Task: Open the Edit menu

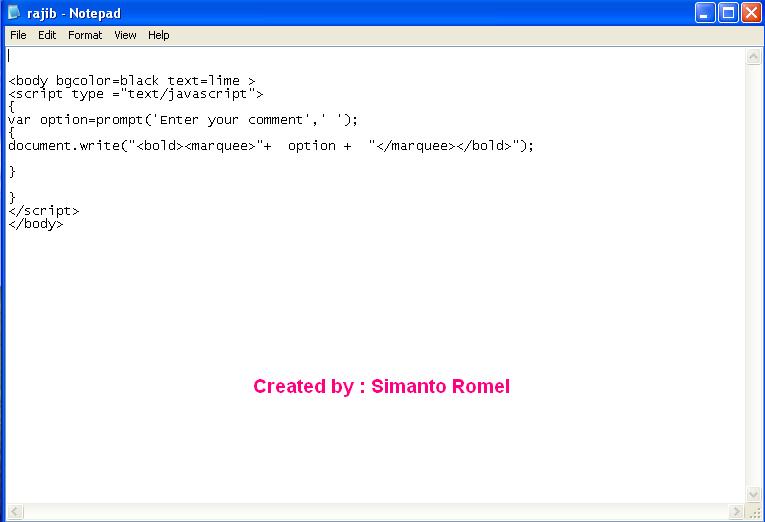Action: click(x=47, y=35)
